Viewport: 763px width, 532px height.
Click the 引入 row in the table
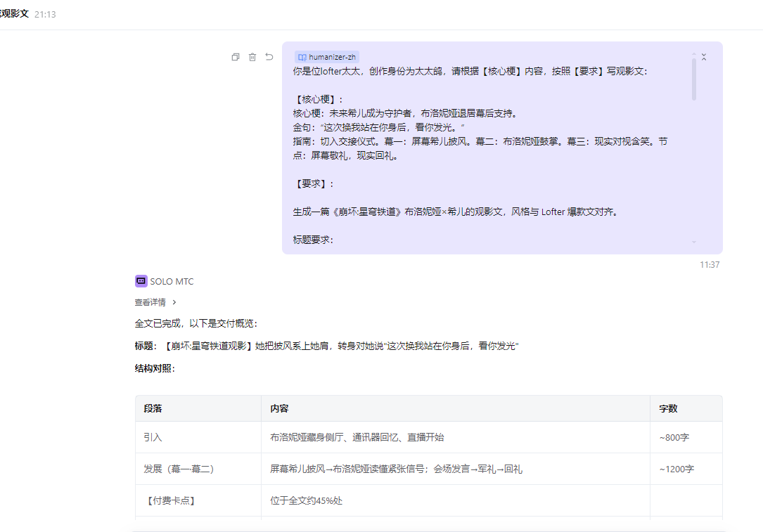click(153, 437)
